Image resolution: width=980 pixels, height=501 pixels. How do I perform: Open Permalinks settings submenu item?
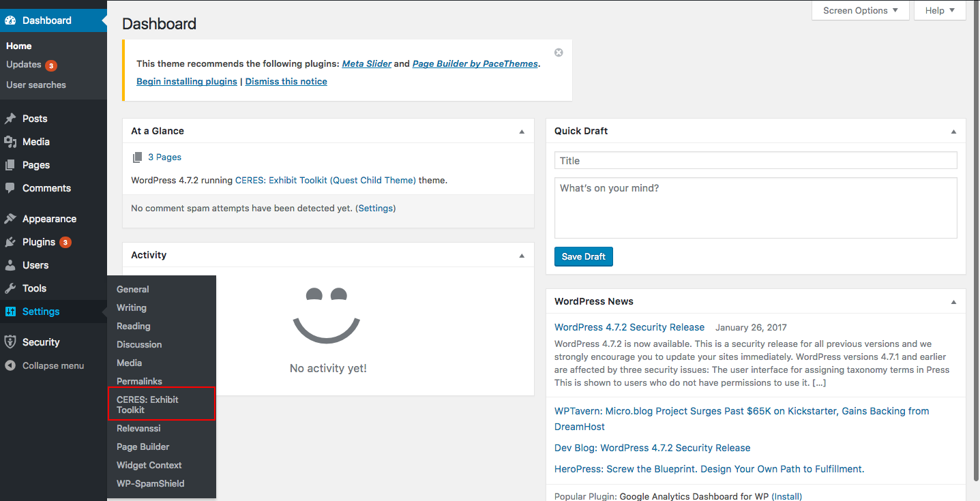click(x=139, y=381)
